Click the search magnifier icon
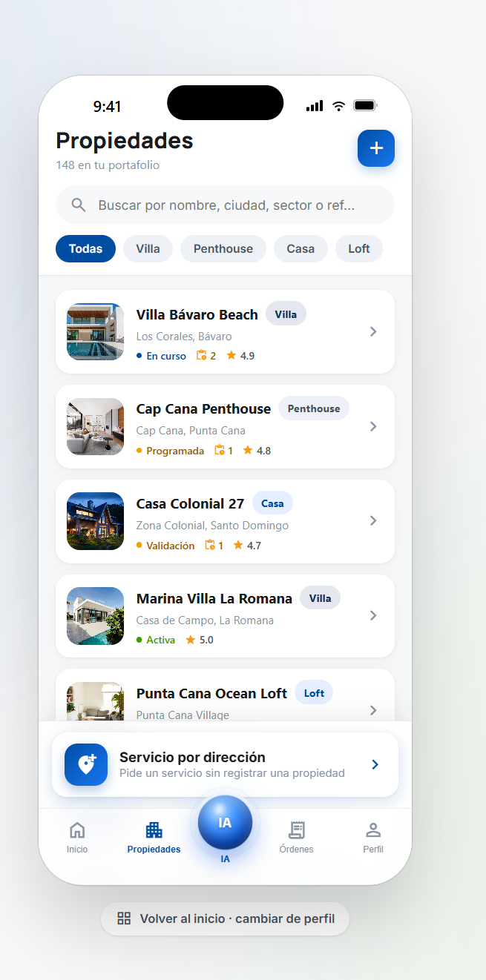486x980 pixels. (x=79, y=205)
